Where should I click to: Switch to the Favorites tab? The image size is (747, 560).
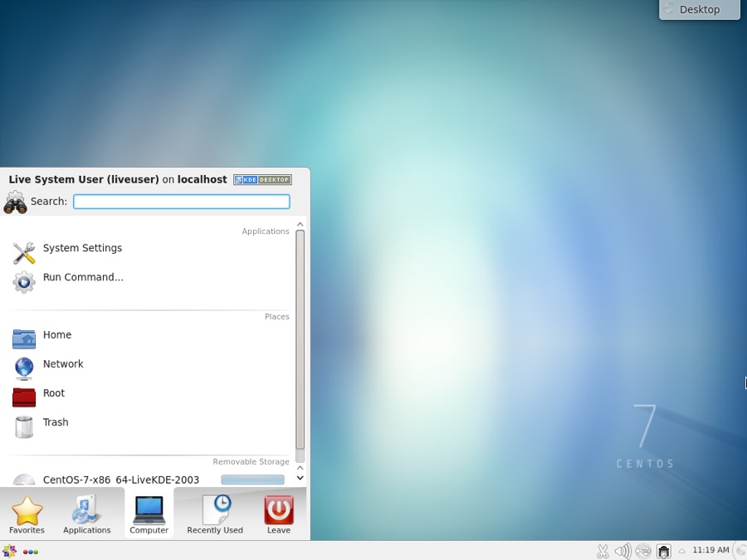(x=27, y=514)
